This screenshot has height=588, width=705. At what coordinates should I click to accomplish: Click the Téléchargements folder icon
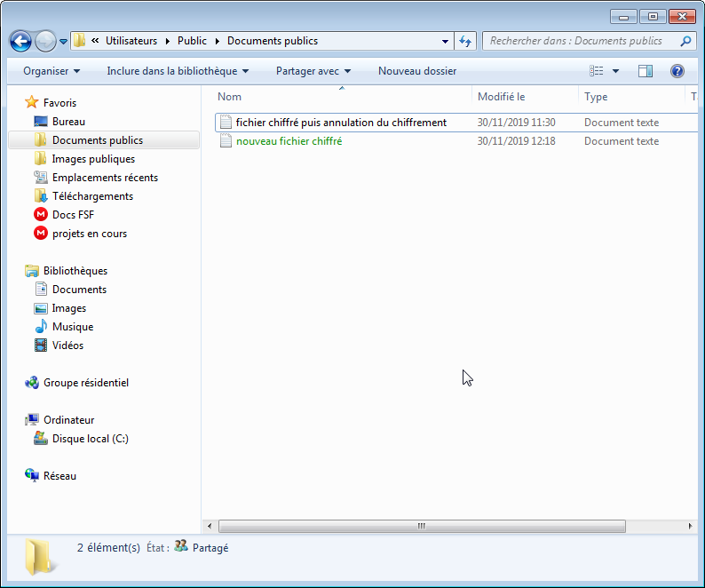coord(41,195)
